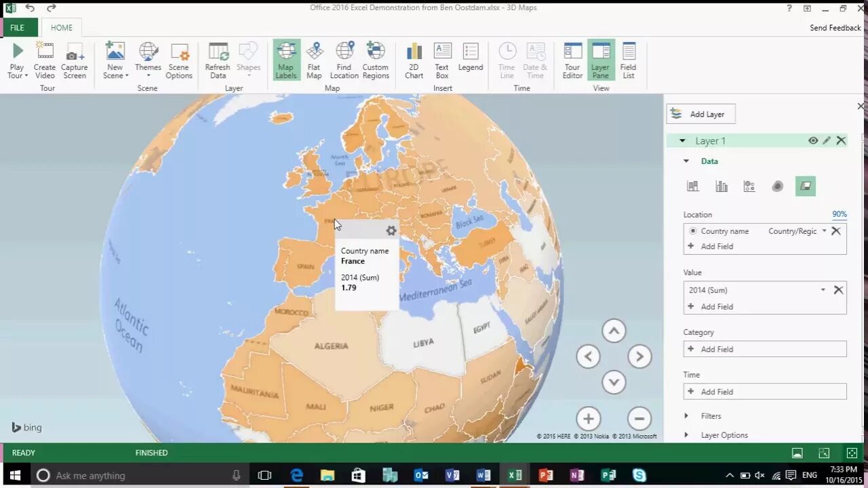Open the FILE tab
Image resolution: width=868 pixels, height=488 pixels.
[x=18, y=28]
